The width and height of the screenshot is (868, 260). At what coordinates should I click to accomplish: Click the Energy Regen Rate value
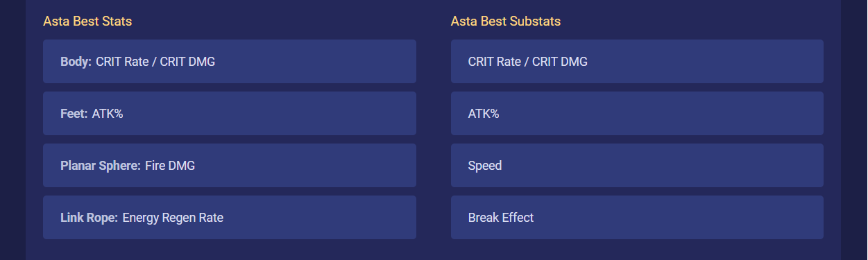173,218
